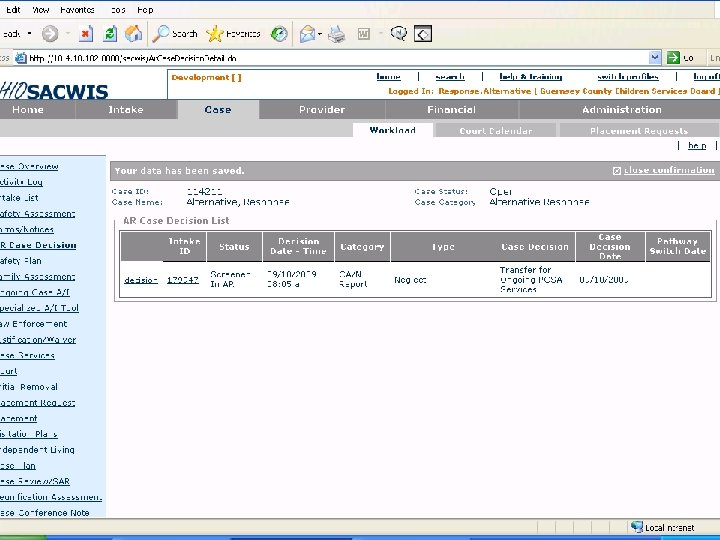The width and height of the screenshot is (720, 540).
Task: Click the last toolbar icon with diamond
Action: pos(423,34)
